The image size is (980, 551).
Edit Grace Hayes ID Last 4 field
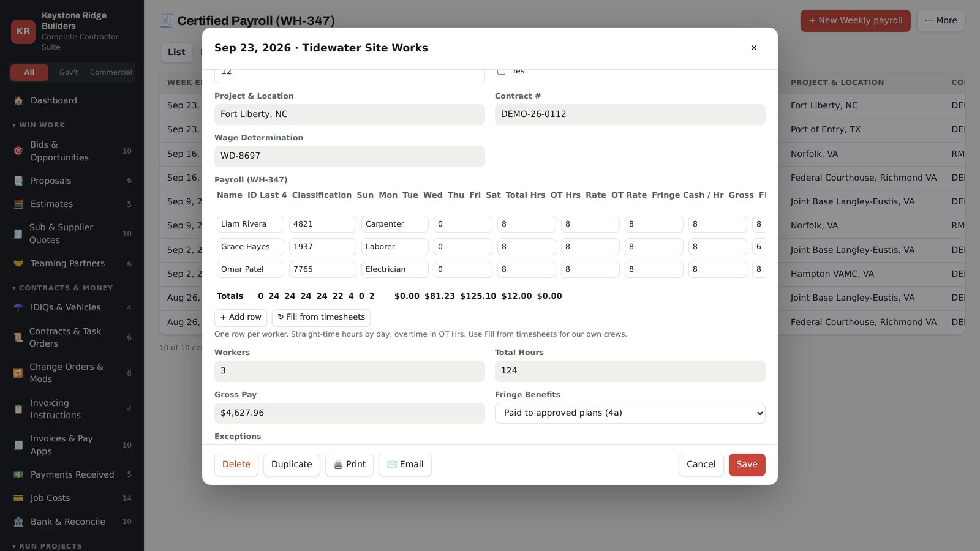[x=323, y=247]
